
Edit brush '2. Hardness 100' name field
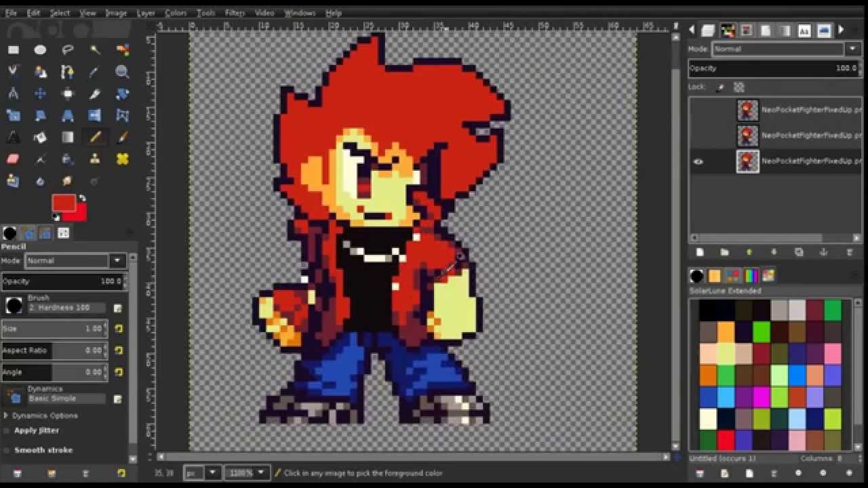coord(67,308)
